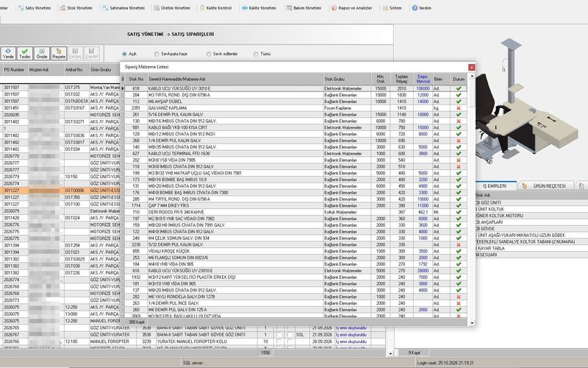Click the Yenile refresh toolbar button
The width and height of the screenshot is (588, 368).
click(8, 53)
